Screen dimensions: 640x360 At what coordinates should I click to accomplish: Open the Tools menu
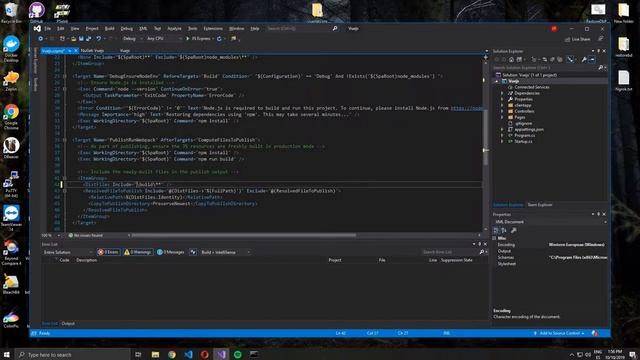[x=192, y=29]
